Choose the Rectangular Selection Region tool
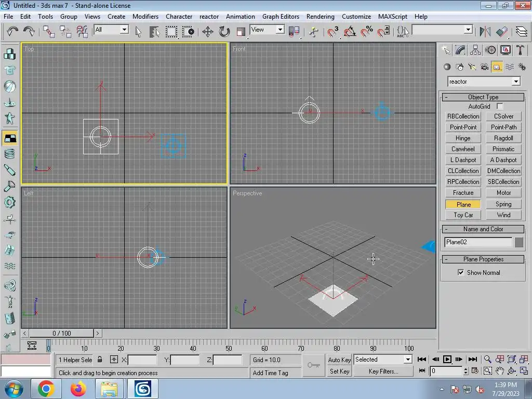Screen dimensions: 532x399 point(171,32)
